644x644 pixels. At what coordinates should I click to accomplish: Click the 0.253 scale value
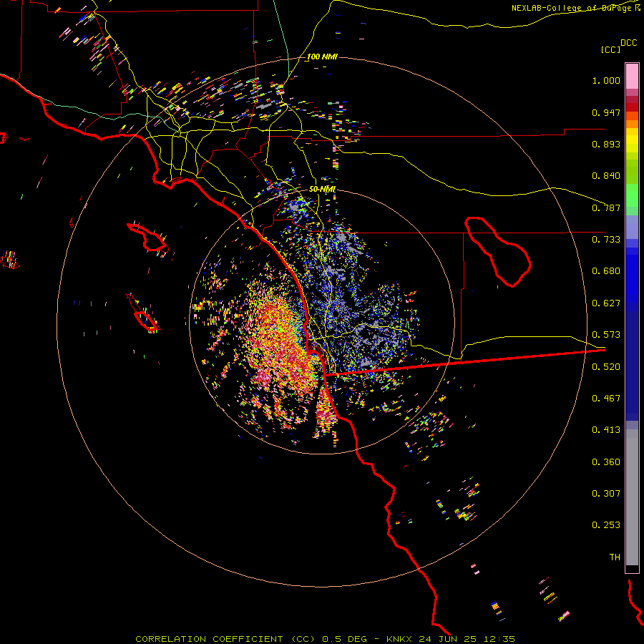point(606,525)
